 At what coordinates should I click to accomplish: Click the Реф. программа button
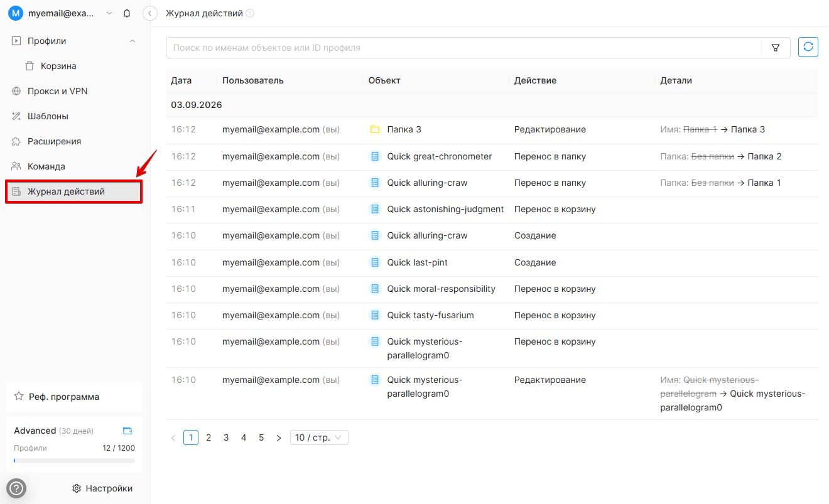coord(74,397)
